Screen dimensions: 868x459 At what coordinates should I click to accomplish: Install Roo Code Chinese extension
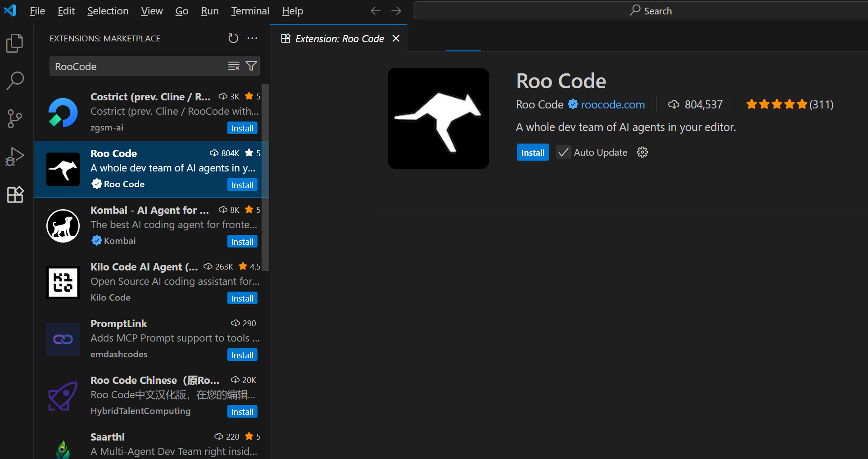(242, 412)
